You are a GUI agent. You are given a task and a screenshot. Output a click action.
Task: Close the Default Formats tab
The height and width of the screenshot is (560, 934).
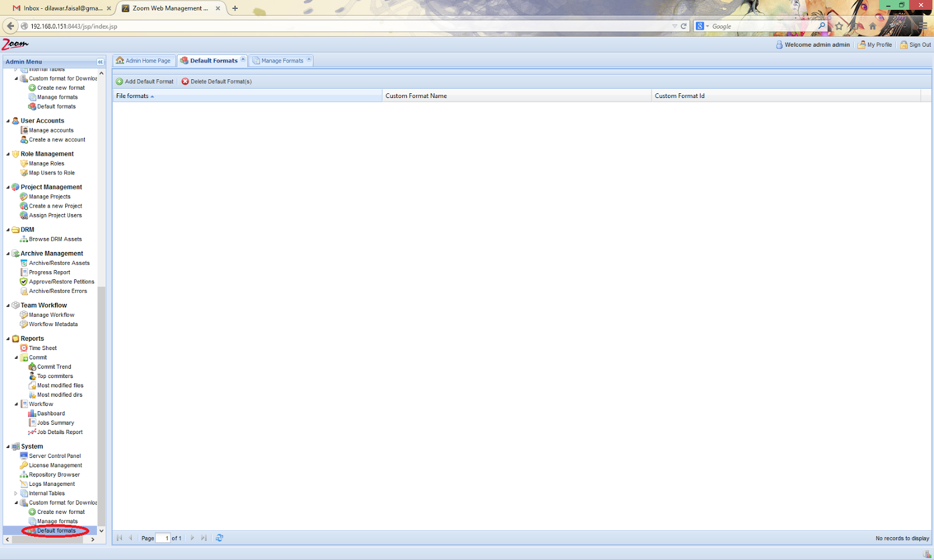[243, 60]
